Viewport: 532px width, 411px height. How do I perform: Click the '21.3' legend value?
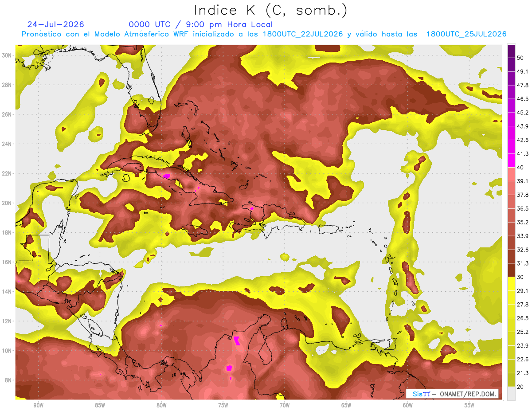523,373
